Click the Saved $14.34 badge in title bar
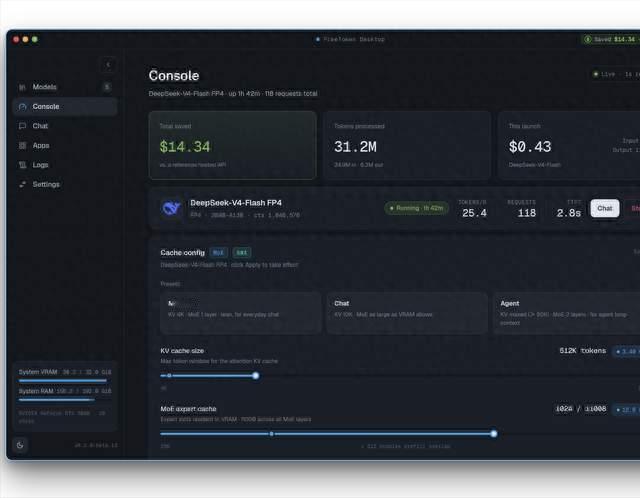This screenshot has width=640, height=498. click(x=610, y=39)
